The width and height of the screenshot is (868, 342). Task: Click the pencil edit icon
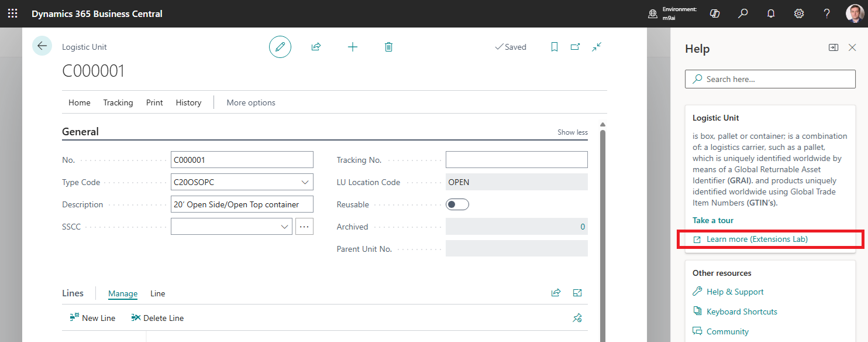pos(280,47)
